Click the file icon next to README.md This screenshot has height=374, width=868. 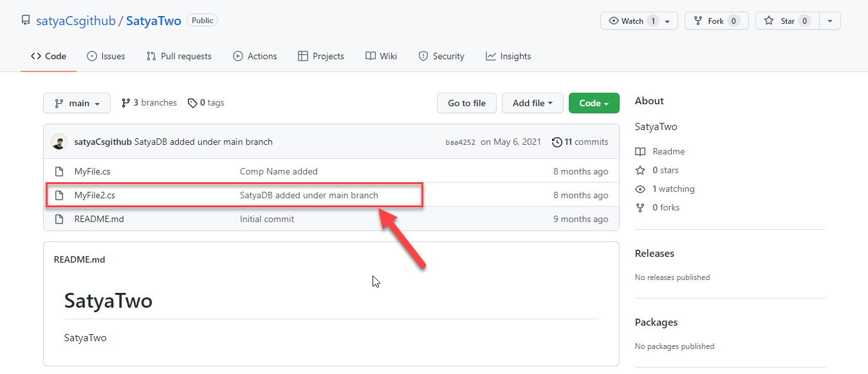click(x=59, y=219)
